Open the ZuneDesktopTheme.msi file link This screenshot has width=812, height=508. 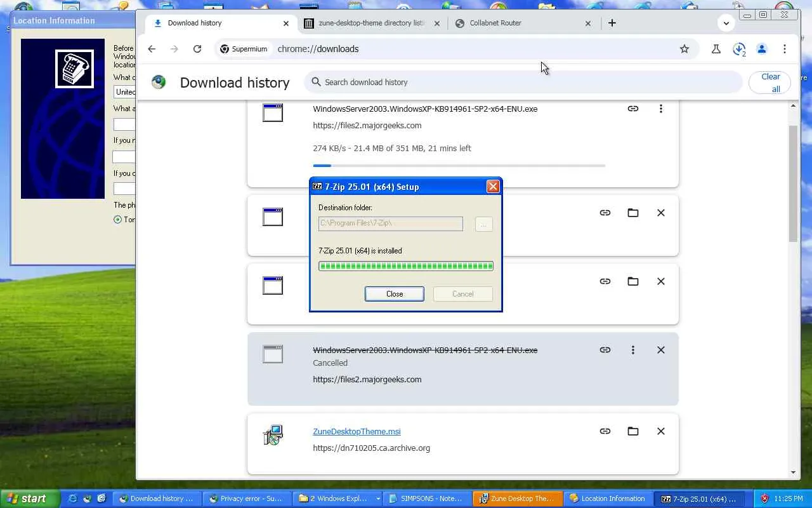click(357, 431)
